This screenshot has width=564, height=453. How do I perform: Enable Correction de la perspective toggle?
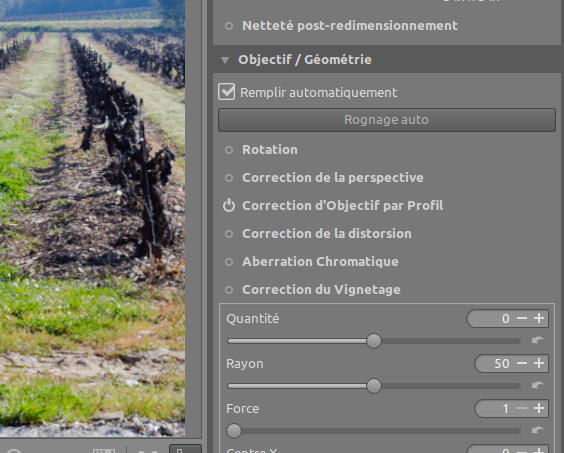pyautogui.click(x=229, y=178)
